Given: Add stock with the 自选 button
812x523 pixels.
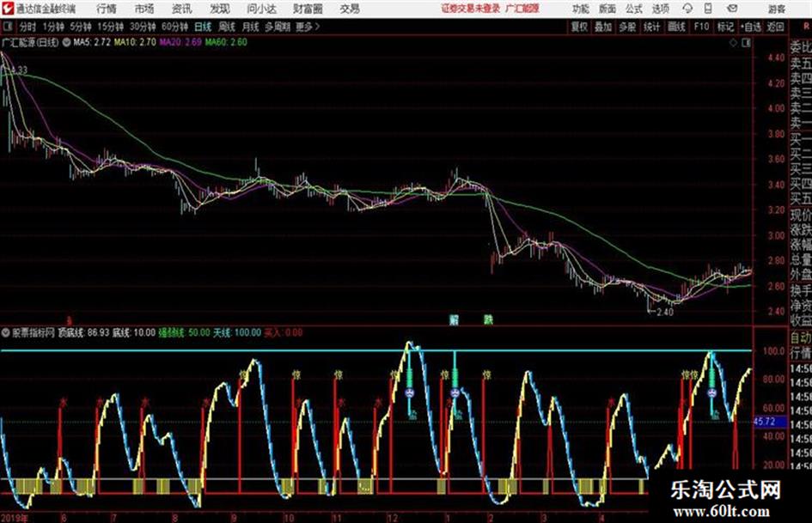Looking at the screenshot, I should tap(751, 27).
